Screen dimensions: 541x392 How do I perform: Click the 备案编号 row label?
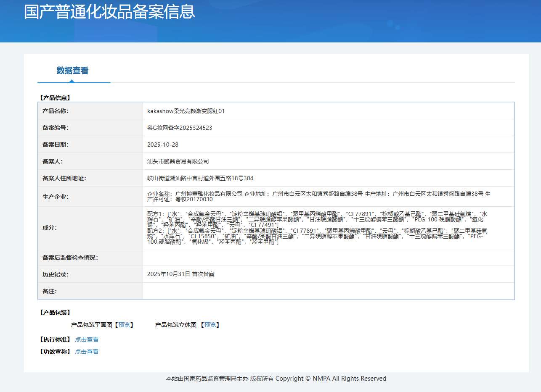[56, 128]
